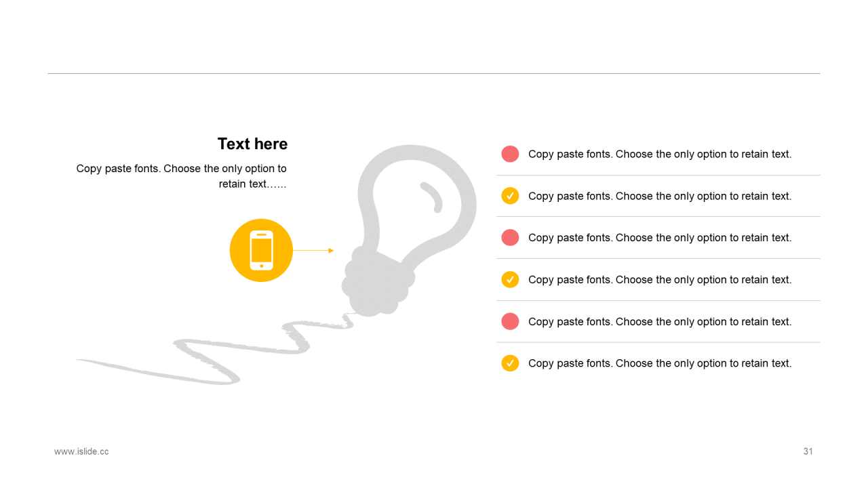Click the slide number 31

pos(808,451)
